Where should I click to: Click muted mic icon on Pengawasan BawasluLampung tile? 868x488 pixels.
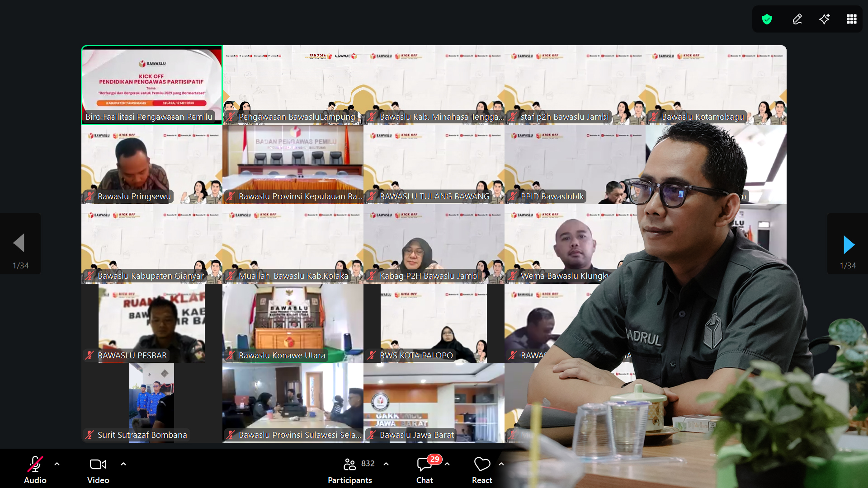(x=231, y=117)
